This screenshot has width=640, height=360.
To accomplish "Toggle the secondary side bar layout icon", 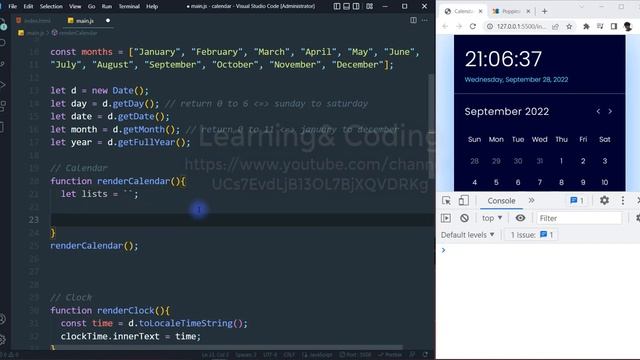I will coord(356,6).
